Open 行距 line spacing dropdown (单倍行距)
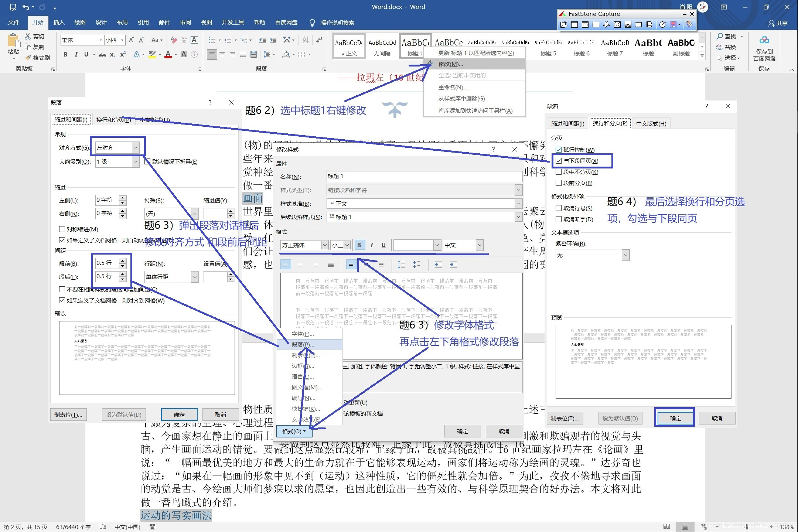This screenshot has width=798, height=532. coord(172,277)
